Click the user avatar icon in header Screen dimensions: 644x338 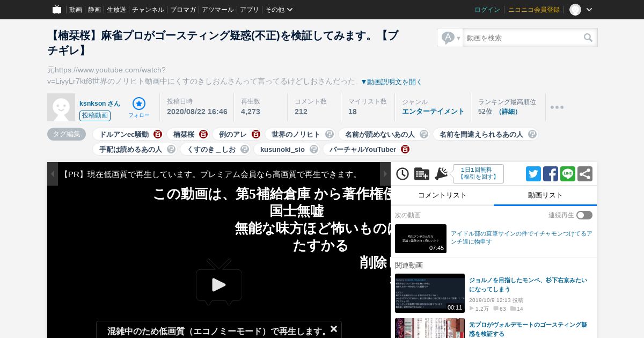tap(575, 10)
